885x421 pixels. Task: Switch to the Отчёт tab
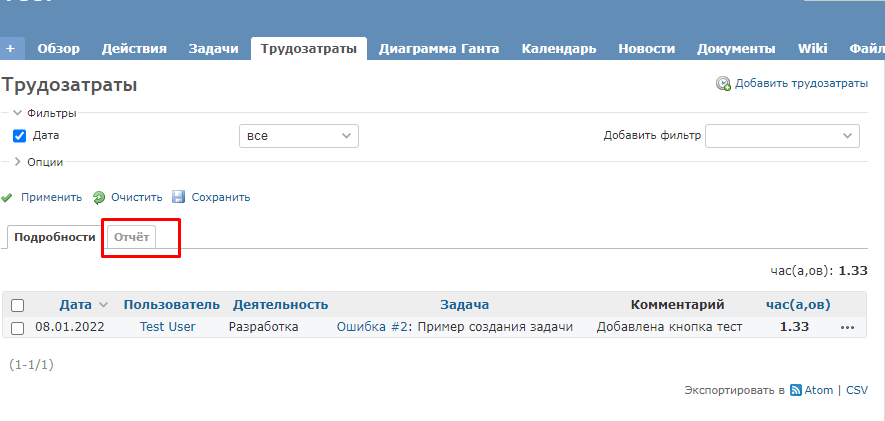[131, 237]
